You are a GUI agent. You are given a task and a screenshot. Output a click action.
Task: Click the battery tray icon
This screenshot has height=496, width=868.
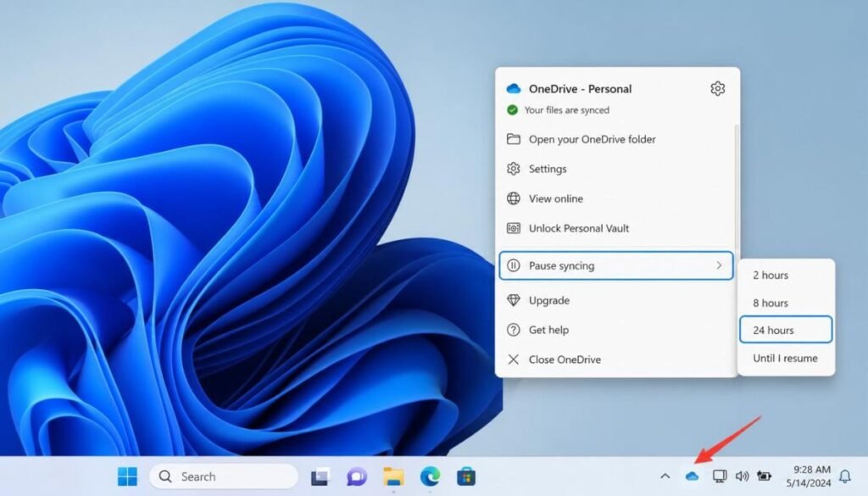point(764,476)
